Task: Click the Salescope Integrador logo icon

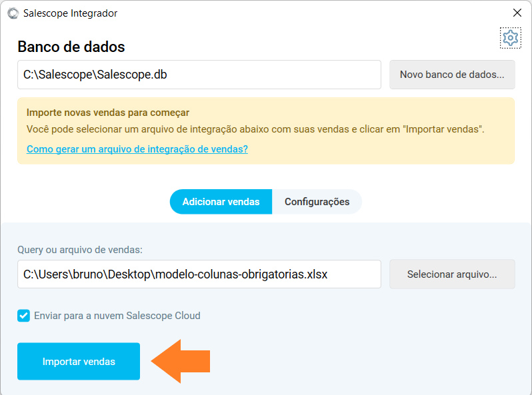Action: 13,13
